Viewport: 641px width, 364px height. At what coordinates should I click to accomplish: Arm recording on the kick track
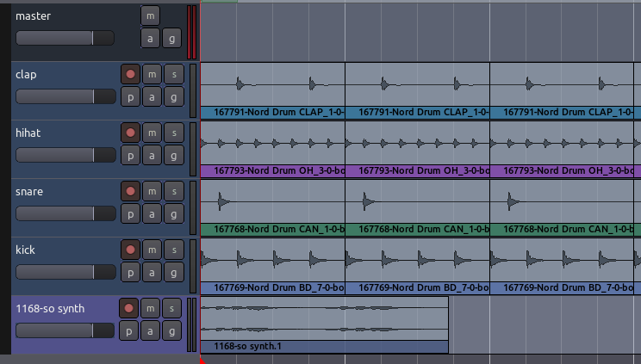pyautogui.click(x=130, y=250)
